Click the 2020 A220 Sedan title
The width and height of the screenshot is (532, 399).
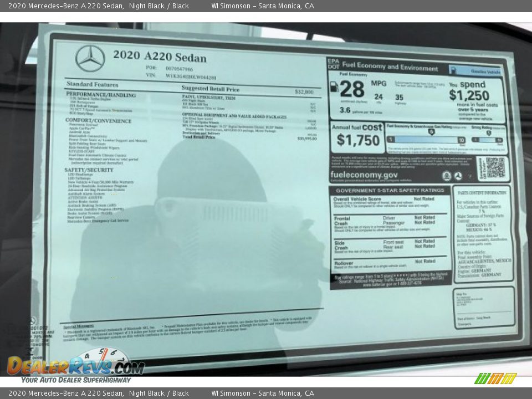pos(160,57)
